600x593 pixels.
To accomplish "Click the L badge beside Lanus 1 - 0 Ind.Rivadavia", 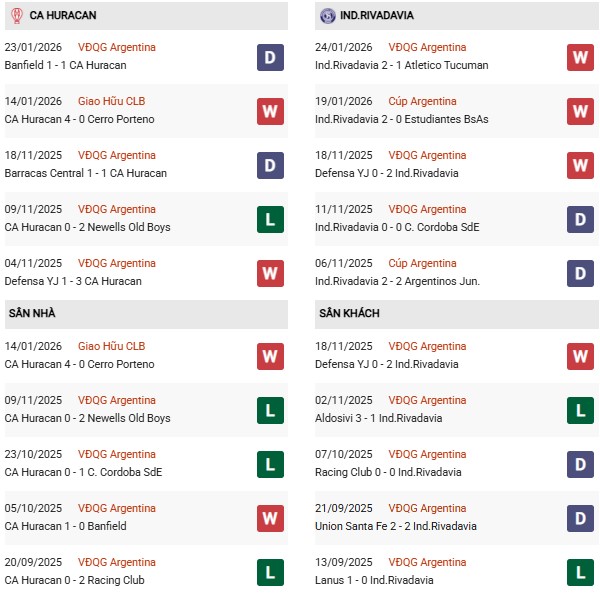I will (580, 572).
